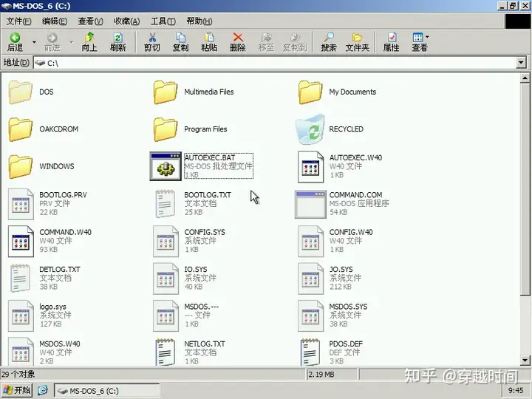Open the 帮助(H) menu
532x399 pixels.
point(199,21)
